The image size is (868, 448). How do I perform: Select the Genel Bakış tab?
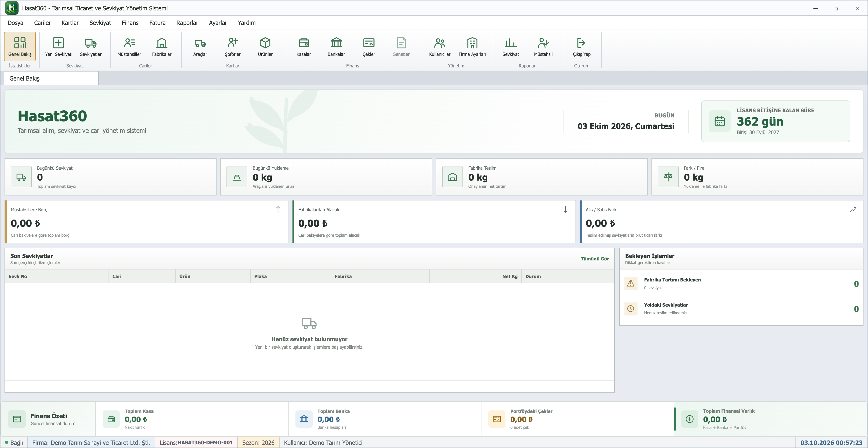[x=51, y=78]
